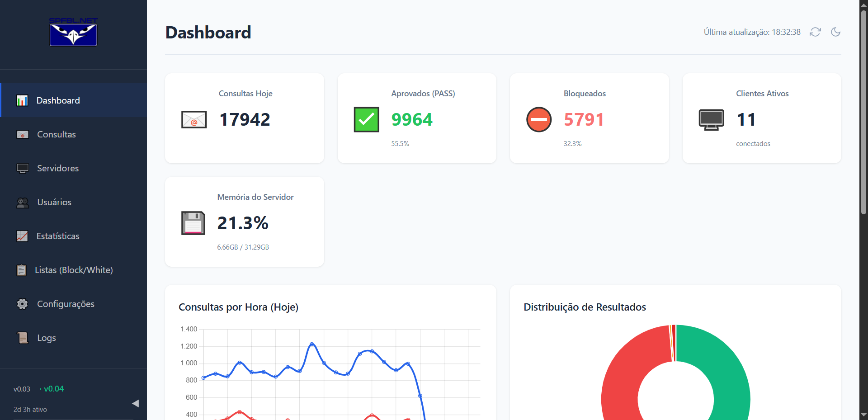This screenshot has width=868, height=420.
Task: Open the Dashboard menu item
Action: 74,100
